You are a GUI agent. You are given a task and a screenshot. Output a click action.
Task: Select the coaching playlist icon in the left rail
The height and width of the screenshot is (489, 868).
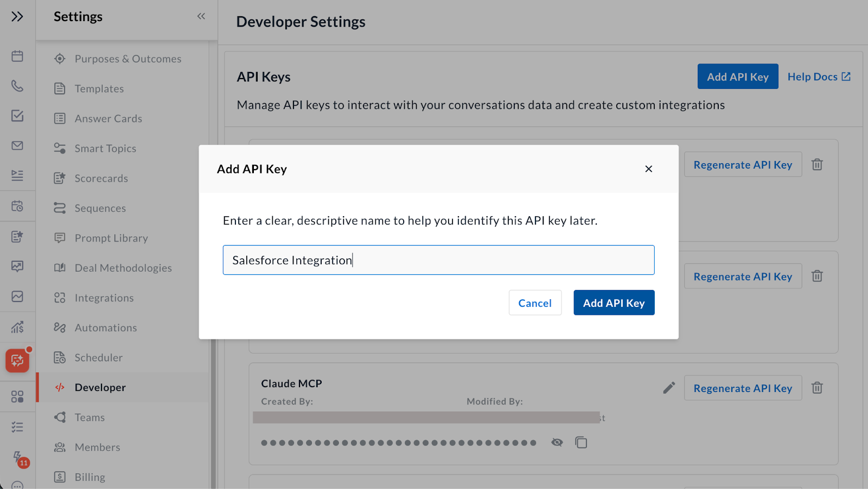pyautogui.click(x=17, y=175)
